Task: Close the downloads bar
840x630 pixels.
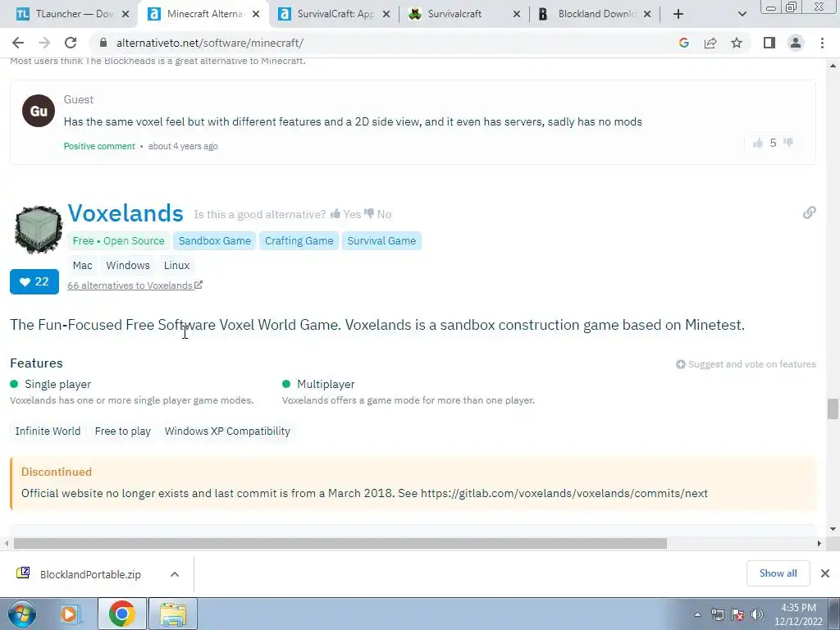Action: tap(825, 573)
